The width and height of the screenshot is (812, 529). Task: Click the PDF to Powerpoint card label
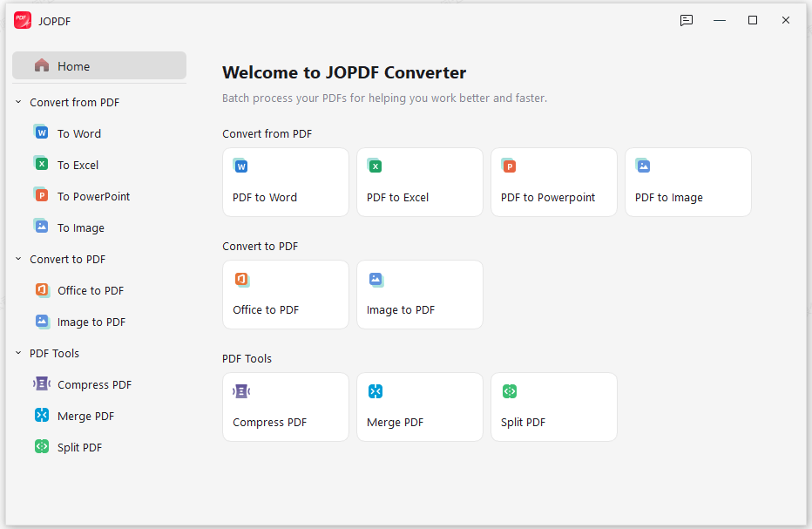(x=548, y=198)
